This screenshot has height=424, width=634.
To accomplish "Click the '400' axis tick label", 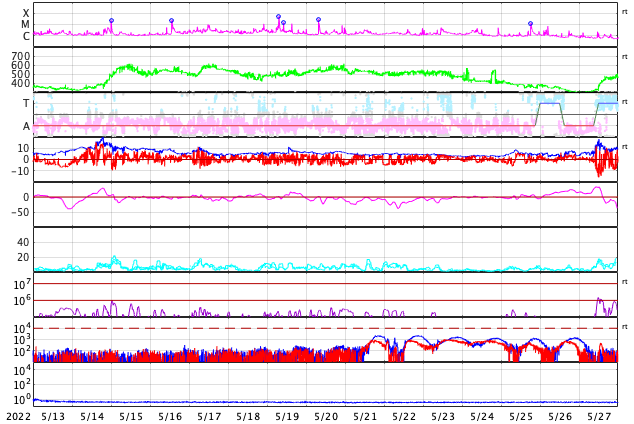I will click(x=21, y=83).
